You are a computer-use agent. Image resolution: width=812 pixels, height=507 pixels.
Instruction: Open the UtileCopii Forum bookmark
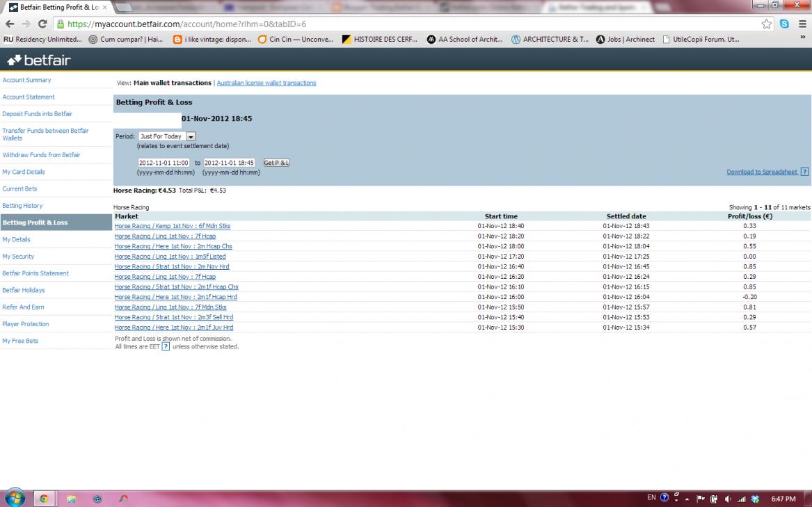701,40
